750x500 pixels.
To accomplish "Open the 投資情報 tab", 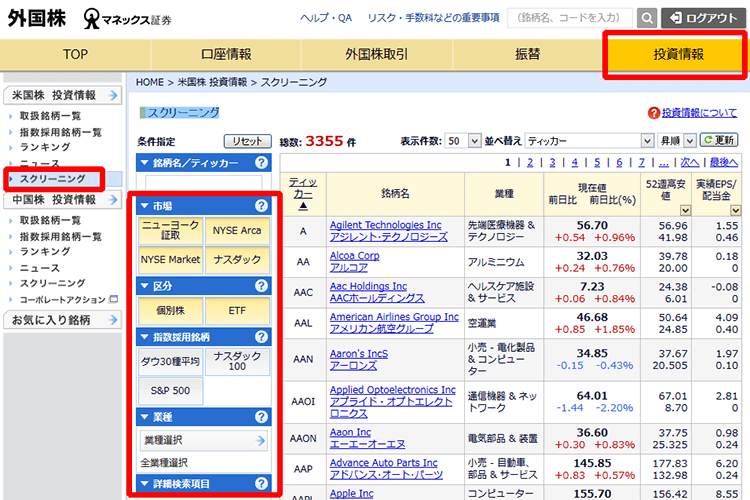I will (x=678, y=55).
